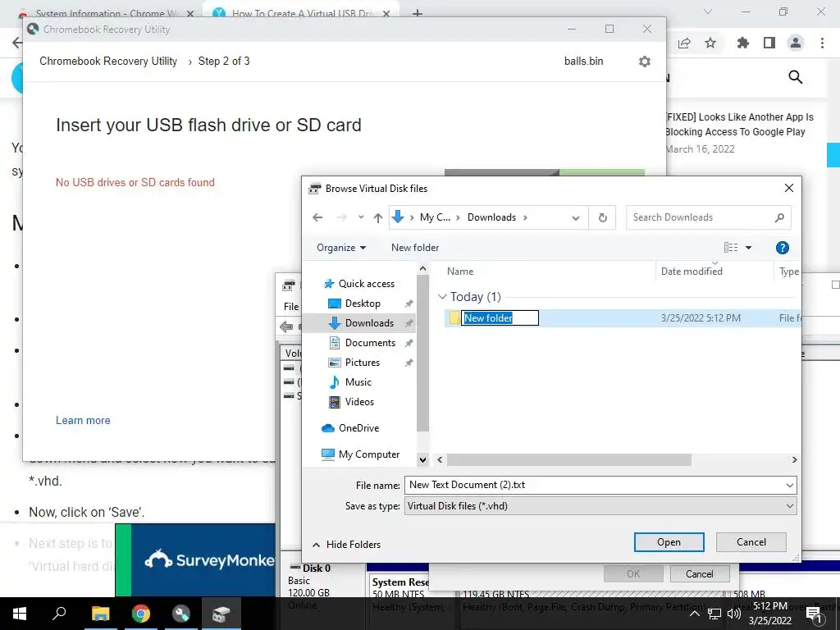The image size is (840, 630).
Task: Open notification center icon
Action: [815, 614]
